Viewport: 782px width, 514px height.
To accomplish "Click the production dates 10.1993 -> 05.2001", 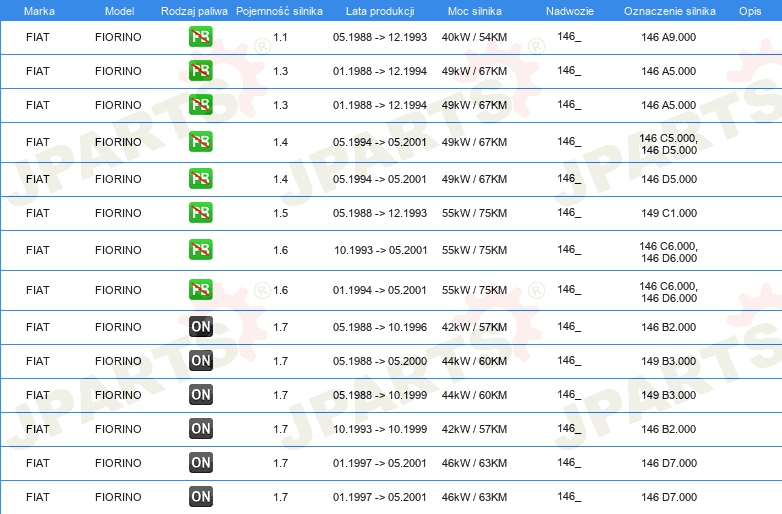I will [x=381, y=250].
